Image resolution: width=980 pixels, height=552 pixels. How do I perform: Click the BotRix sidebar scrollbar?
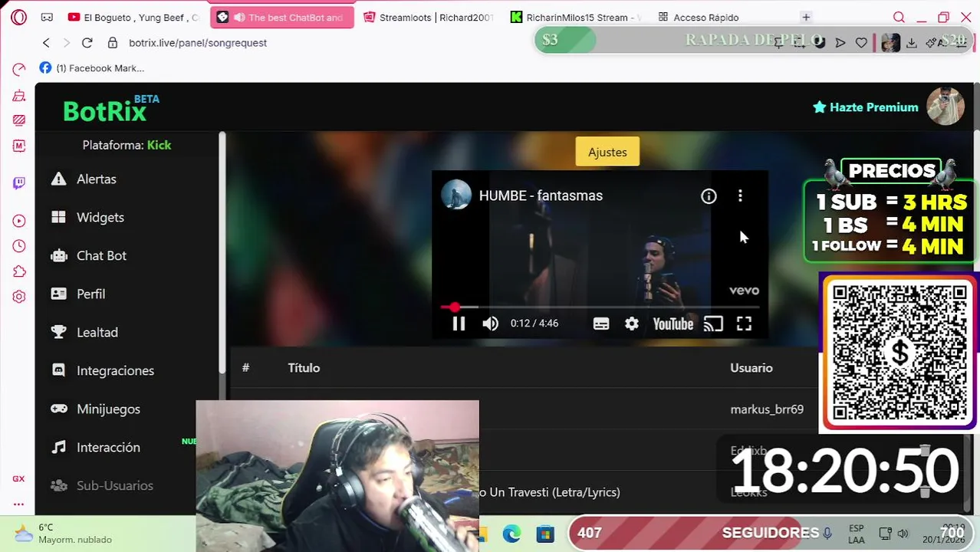click(222, 253)
